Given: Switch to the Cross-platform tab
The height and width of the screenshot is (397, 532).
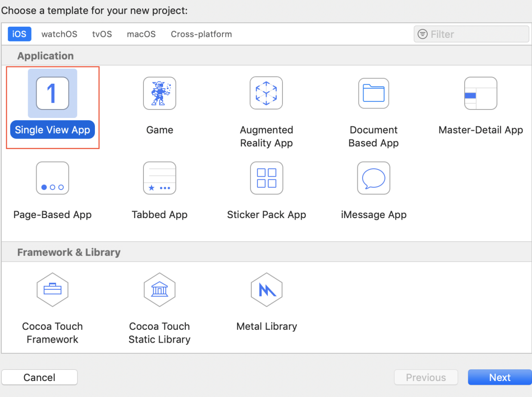Looking at the screenshot, I should point(201,34).
